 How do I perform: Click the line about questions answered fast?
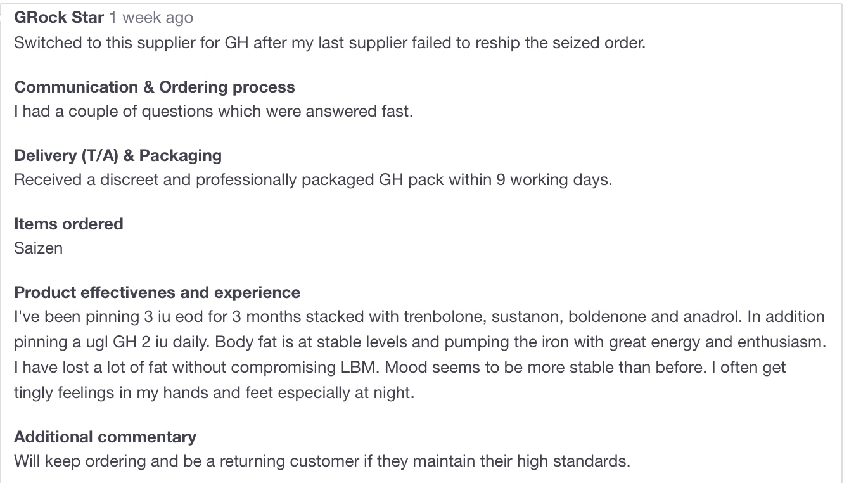point(214,111)
